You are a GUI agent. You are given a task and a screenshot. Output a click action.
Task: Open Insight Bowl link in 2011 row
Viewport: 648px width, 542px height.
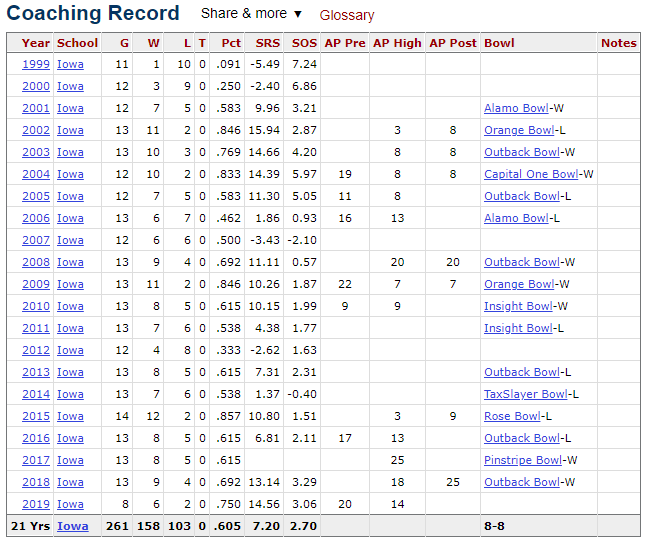[518, 328]
